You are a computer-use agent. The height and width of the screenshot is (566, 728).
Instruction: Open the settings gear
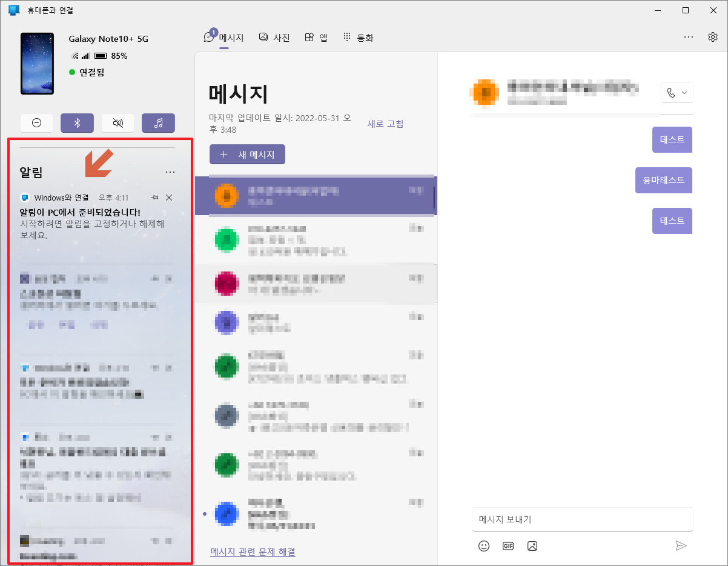point(713,37)
